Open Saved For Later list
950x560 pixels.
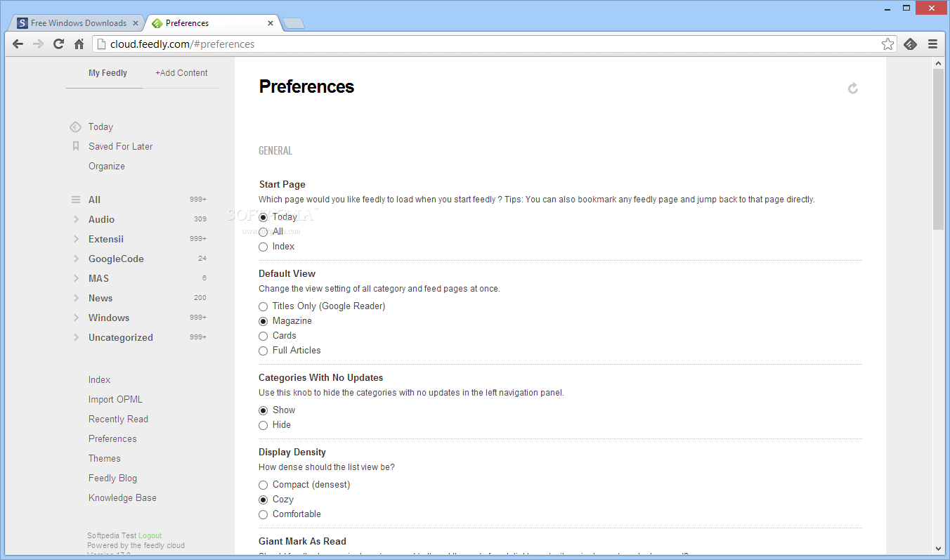click(120, 146)
